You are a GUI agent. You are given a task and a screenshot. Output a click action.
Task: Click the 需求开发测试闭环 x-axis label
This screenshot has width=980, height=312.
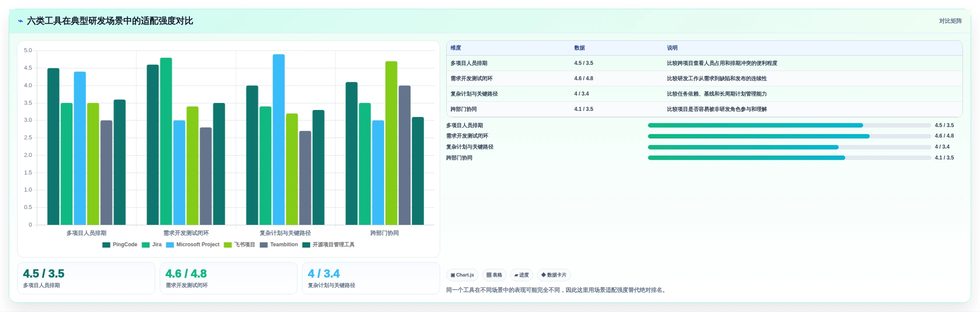coord(186,233)
